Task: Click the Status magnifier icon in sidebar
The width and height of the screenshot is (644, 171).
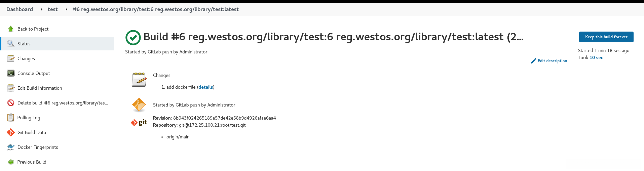Action: point(11,44)
